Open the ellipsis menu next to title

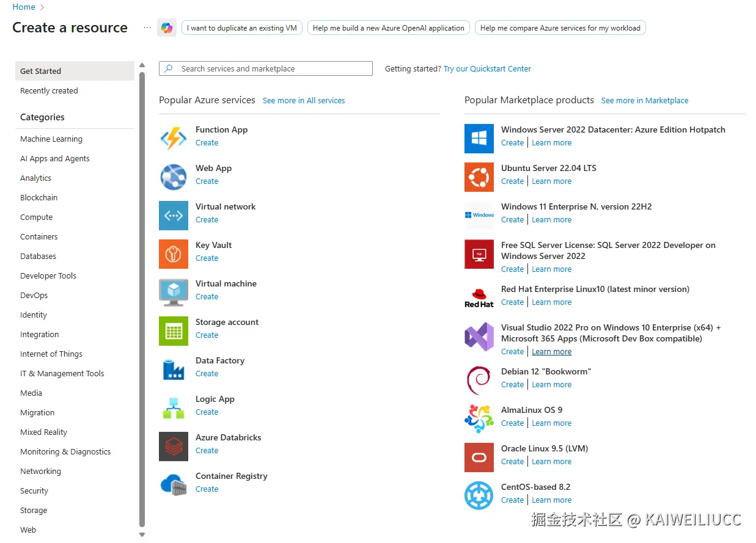point(147,27)
